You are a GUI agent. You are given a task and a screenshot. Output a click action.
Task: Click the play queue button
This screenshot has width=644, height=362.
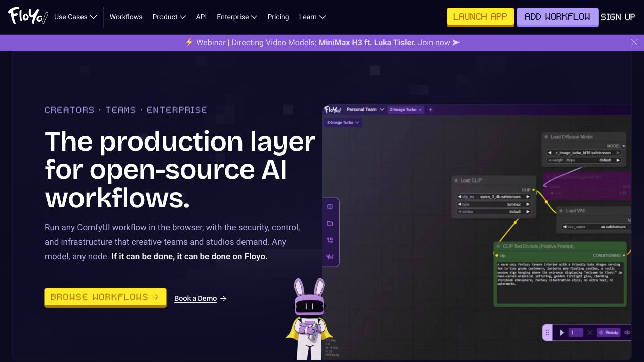pyautogui.click(x=561, y=332)
